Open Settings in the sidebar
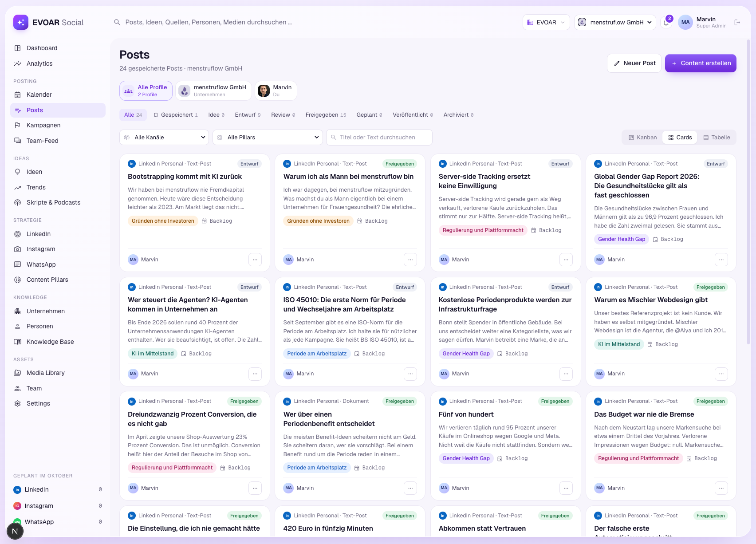Image resolution: width=756 pixels, height=544 pixels. 58,403
